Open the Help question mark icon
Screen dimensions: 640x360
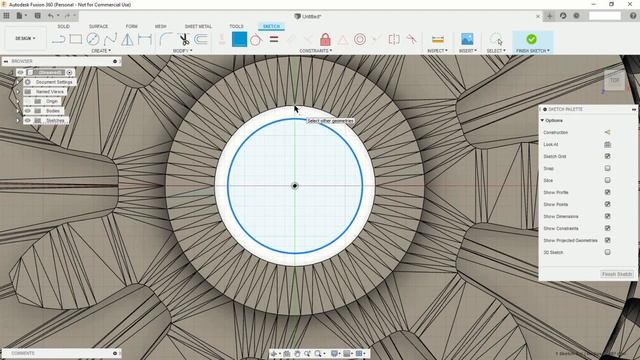[633, 16]
